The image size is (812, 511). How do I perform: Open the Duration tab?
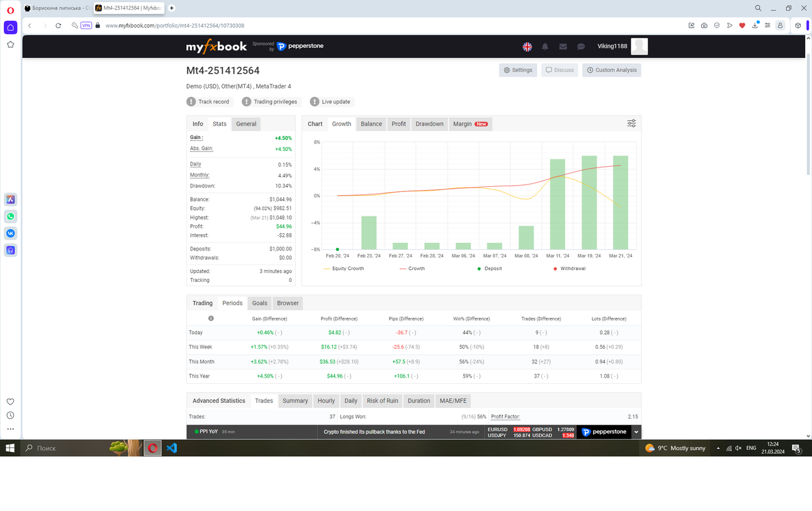(419, 401)
